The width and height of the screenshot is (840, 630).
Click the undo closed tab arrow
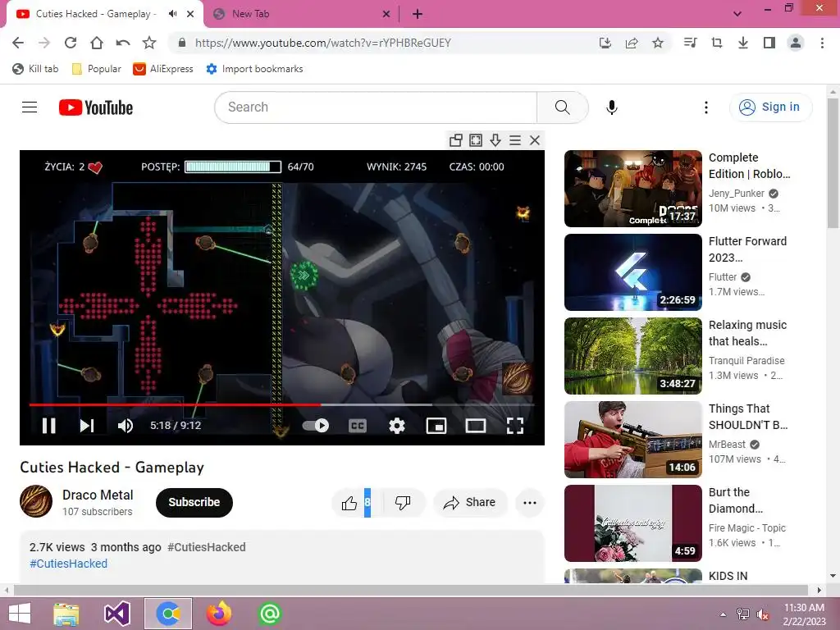[123, 43]
